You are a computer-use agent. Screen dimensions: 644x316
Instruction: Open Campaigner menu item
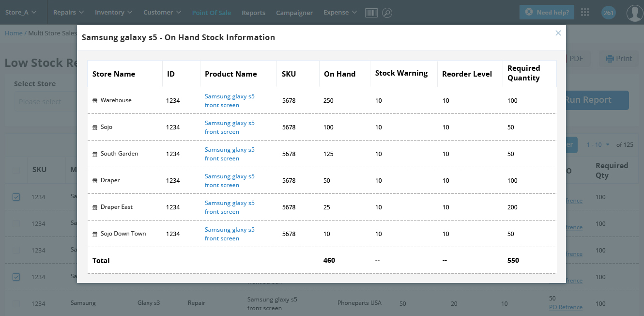point(294,13)
